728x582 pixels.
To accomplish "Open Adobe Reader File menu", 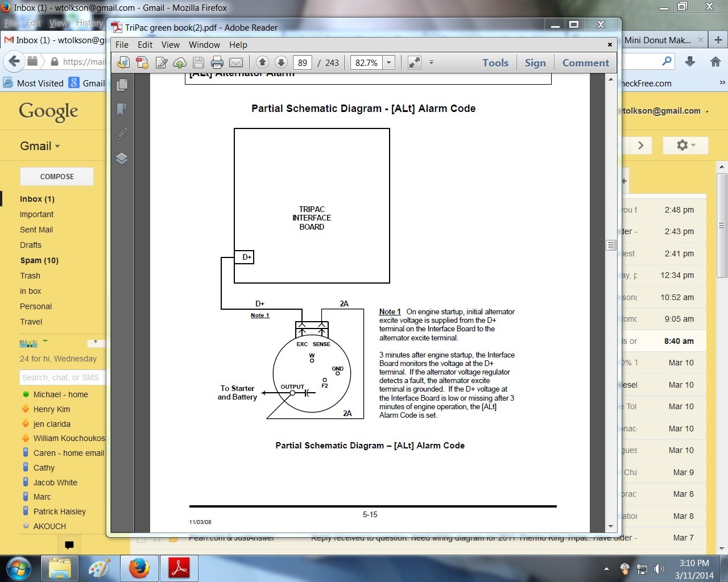I will [x=122, y=45].
